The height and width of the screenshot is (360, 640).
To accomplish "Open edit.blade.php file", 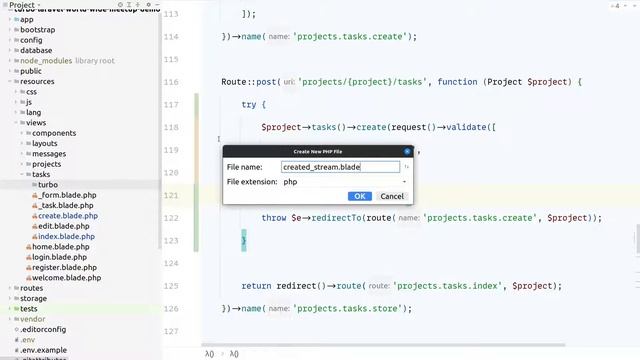I will tap(63, 226).
